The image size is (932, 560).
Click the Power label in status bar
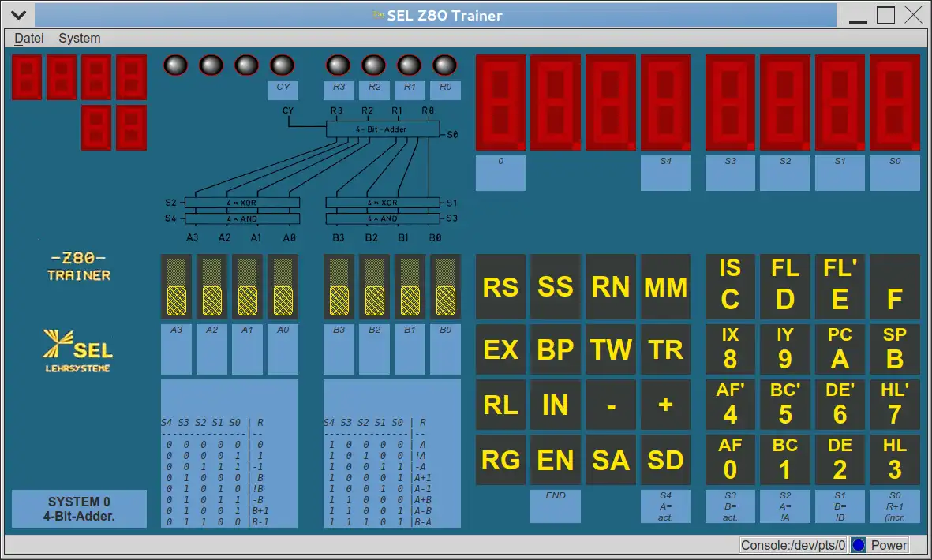(889, 544)
